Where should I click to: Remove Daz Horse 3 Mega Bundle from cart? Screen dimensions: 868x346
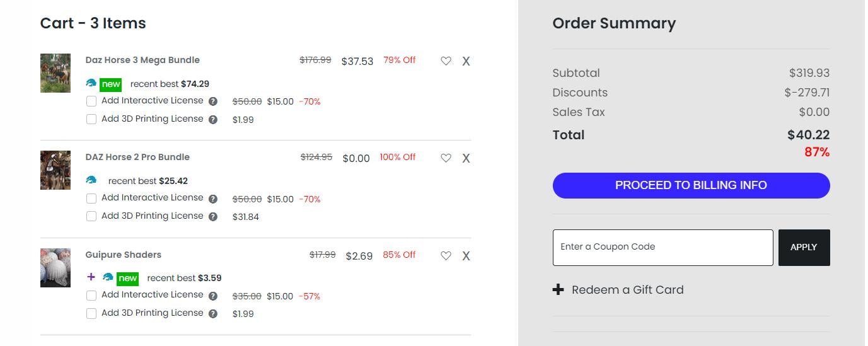pos(466,61)
